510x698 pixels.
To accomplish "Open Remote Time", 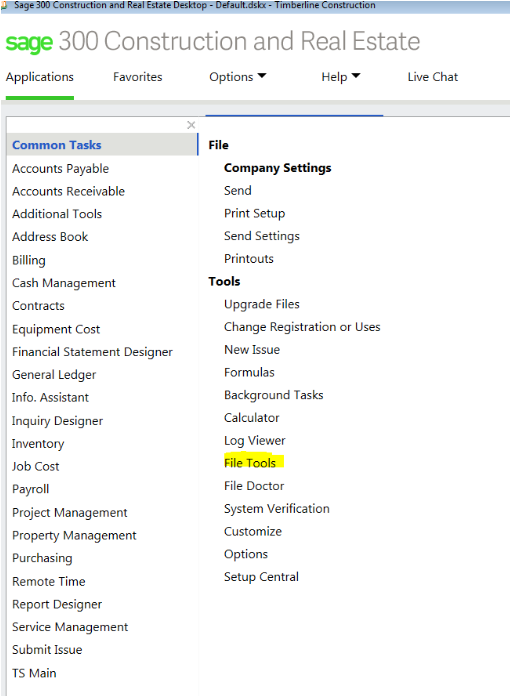I will 49,581.
